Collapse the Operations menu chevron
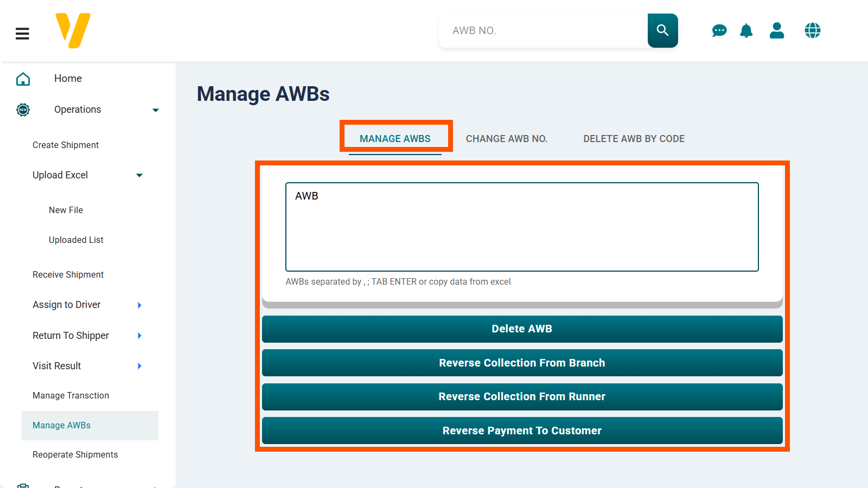This screenshot has height=488, width=868. coord(156,110)
